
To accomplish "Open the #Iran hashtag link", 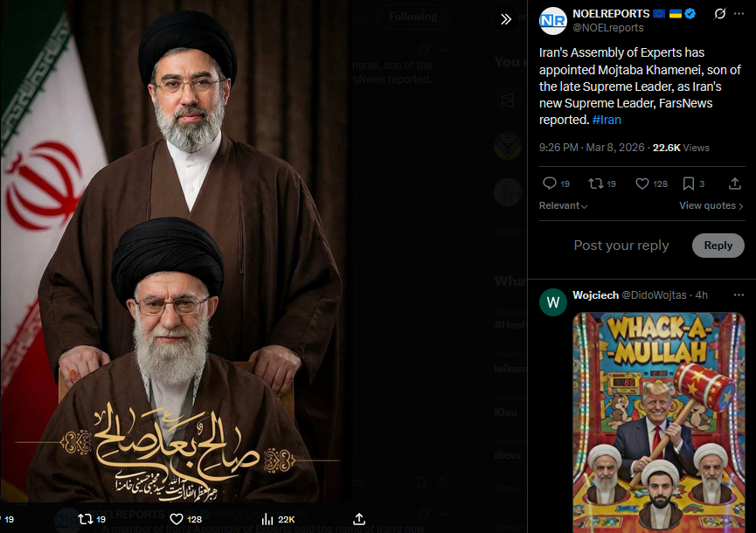I will point(607,120).
